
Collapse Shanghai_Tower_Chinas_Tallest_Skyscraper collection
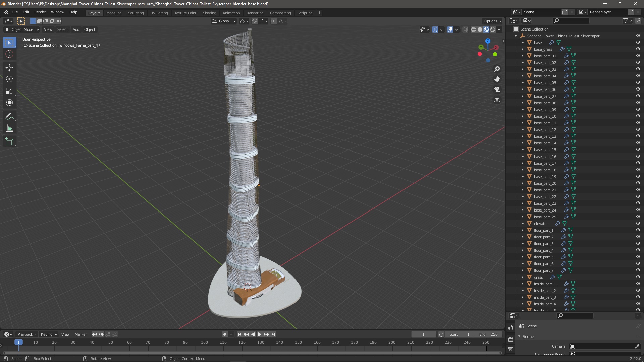pos(516,36)
